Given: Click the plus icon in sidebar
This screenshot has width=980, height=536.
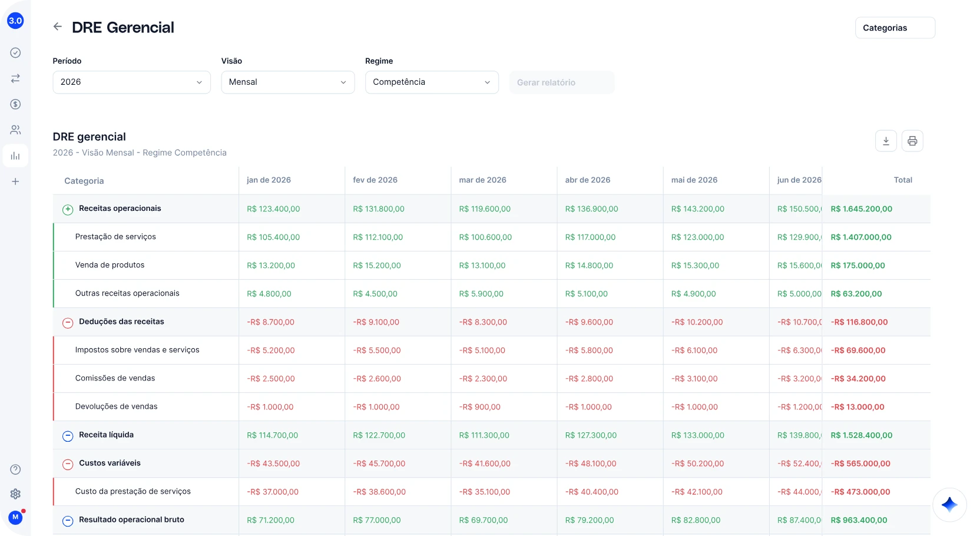Looking at the screenshot, I should click(x=15, y=181).
